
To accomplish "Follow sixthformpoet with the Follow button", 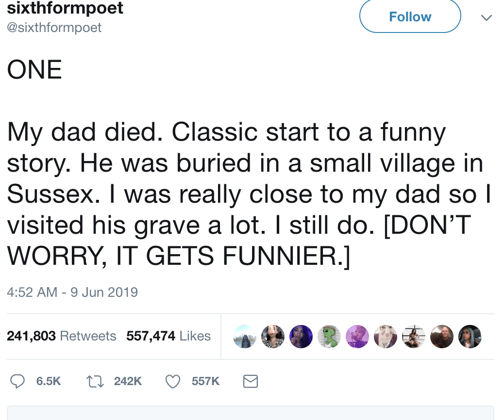I will click(410, 16).
